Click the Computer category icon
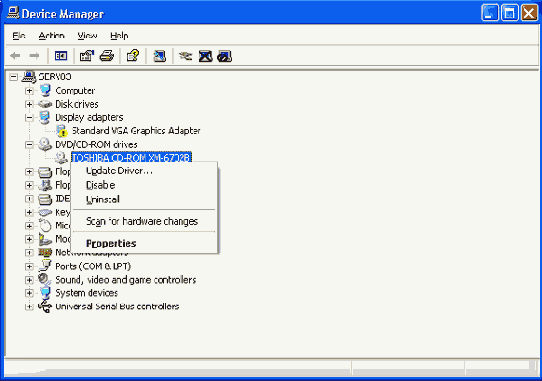The width and height of the screenshot is (542, 381). click(45, 91)
